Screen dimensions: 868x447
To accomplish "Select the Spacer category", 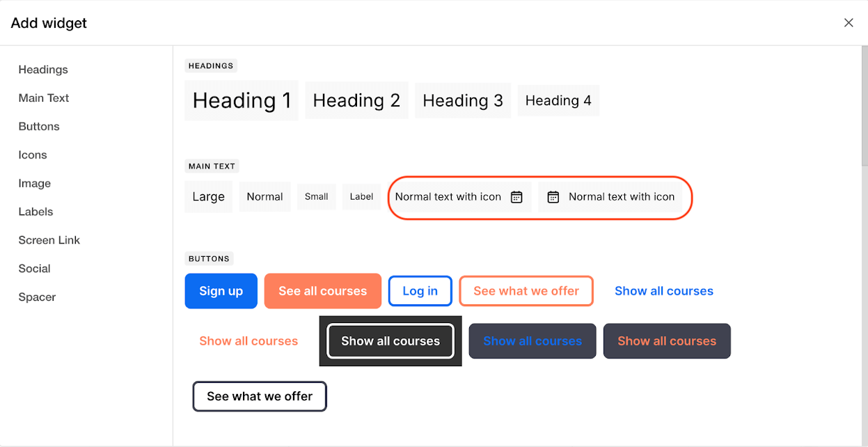I will [37, 297].
